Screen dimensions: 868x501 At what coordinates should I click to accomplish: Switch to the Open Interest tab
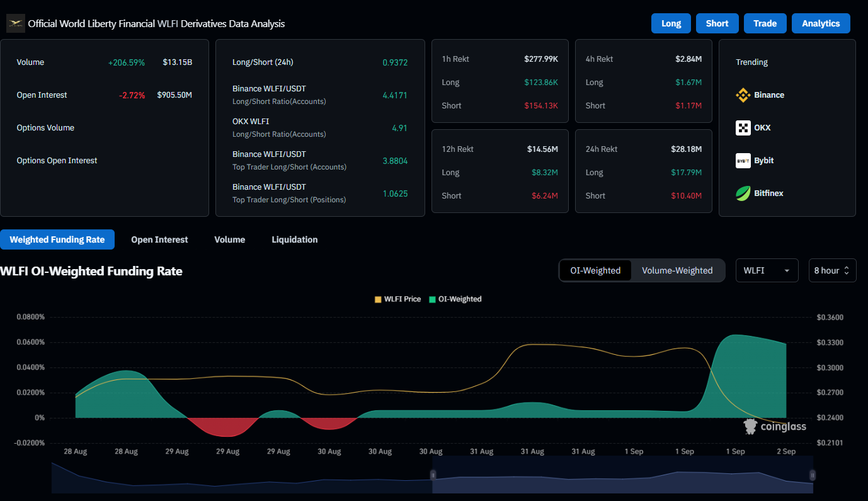coord(159,239)
